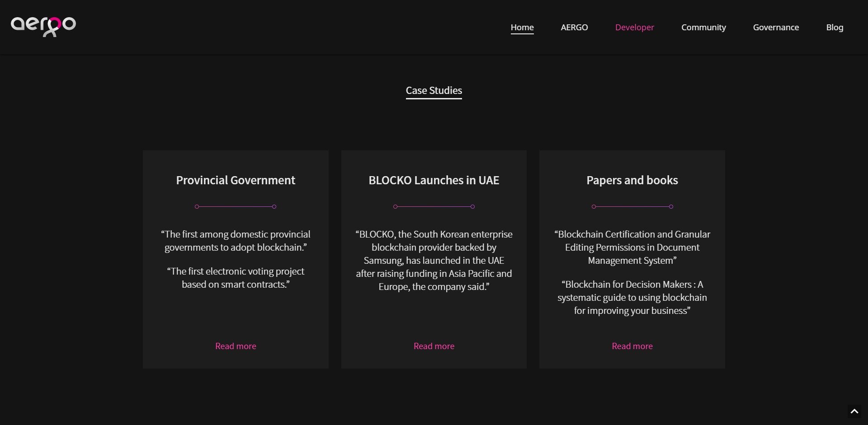868x425 pixels.
Task: Click the Case Studies section heading
Action: [x=434, y=90]
